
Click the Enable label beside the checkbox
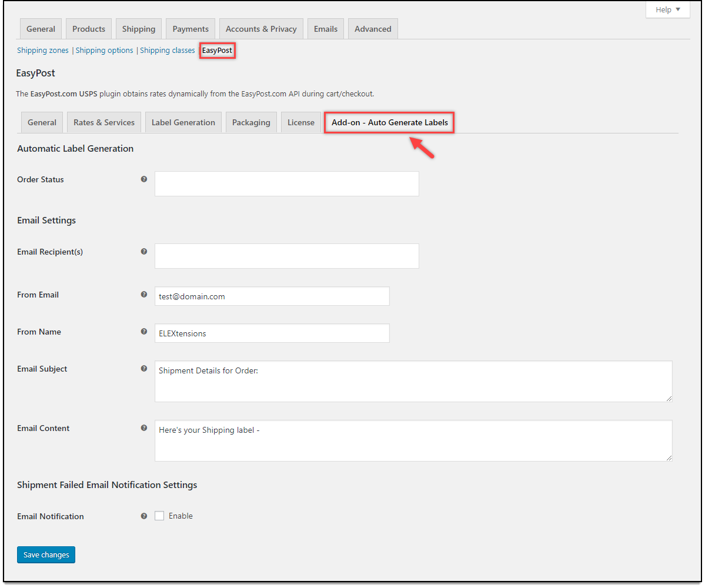coord(181,516)
